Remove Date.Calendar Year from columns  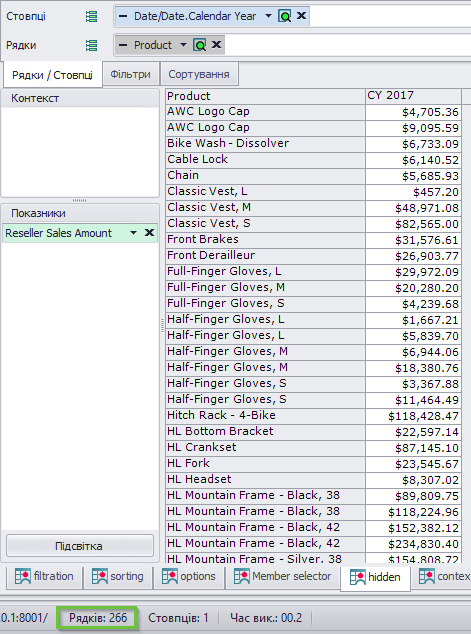tap(301, 16)
